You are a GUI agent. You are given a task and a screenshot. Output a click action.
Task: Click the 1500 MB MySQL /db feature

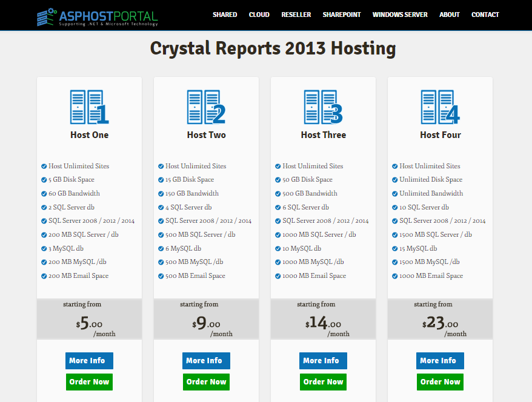(430, 262)
